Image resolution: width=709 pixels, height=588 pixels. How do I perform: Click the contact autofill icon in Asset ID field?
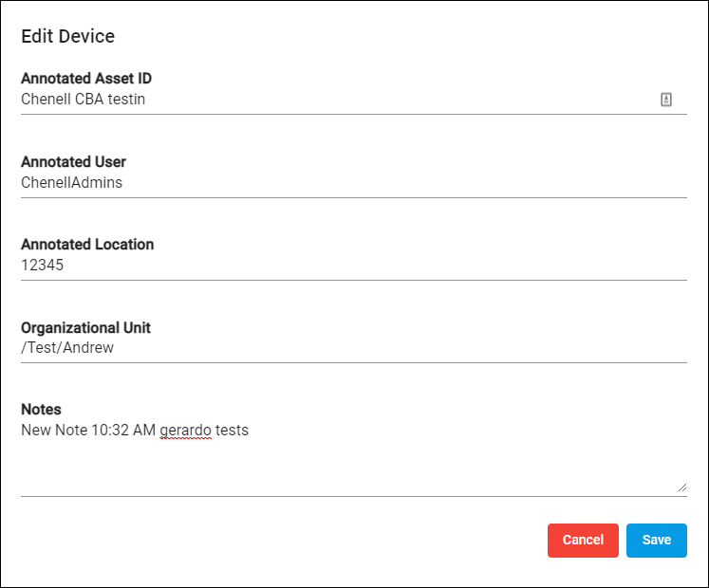(666, 100)
